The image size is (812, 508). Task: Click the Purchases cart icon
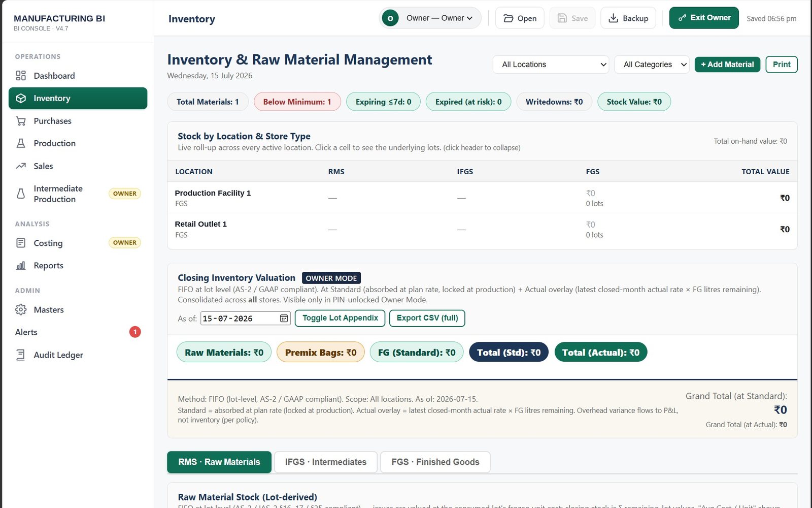click(21, 121)
